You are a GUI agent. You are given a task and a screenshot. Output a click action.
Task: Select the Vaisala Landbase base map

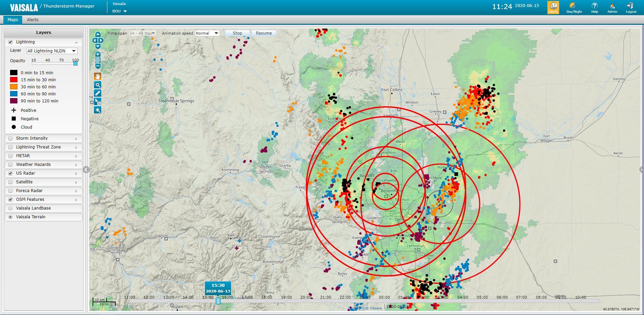coord(10,208)
